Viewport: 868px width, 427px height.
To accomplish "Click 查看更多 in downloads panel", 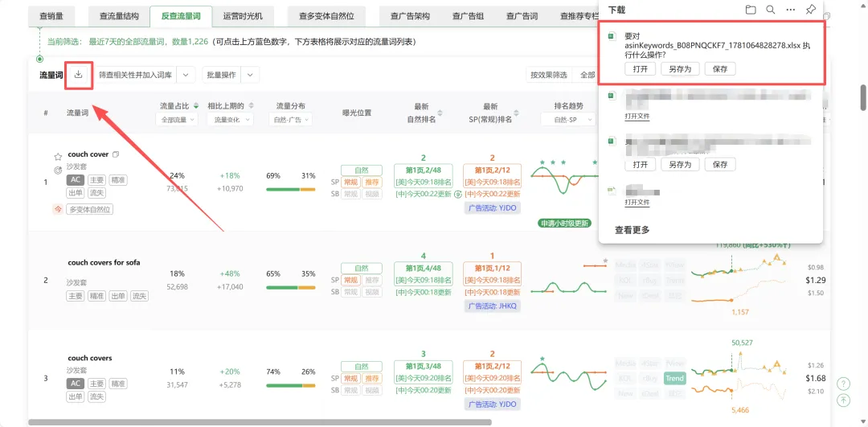I will [633, 230].
